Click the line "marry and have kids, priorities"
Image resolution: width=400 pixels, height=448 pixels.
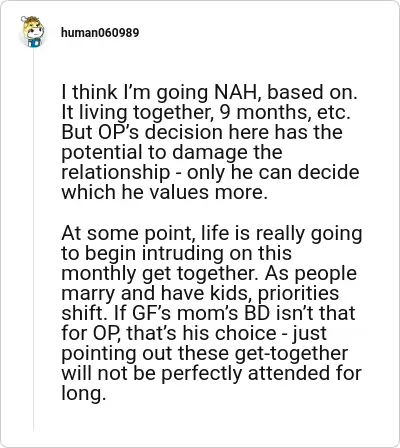point(200,293)
